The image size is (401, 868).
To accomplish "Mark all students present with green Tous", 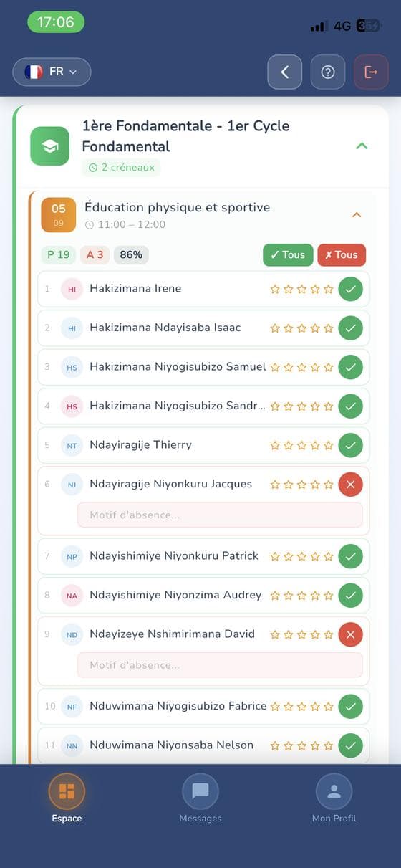I will (288, 255).
